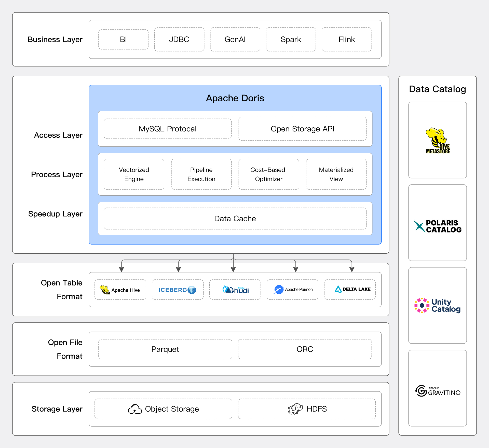Select the Iceberg logo

(178, 290)
